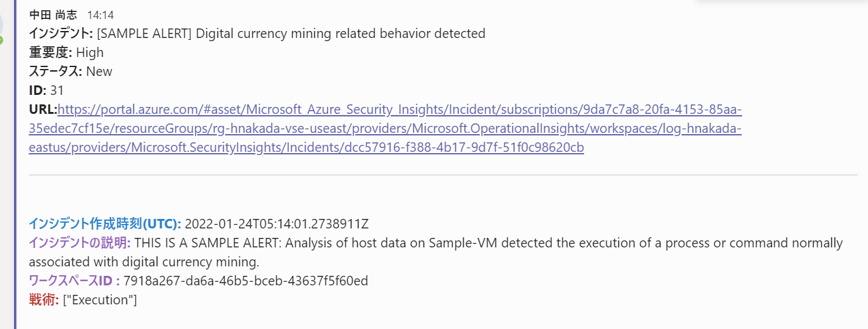Select the severity value High

[x=90, y=53]
